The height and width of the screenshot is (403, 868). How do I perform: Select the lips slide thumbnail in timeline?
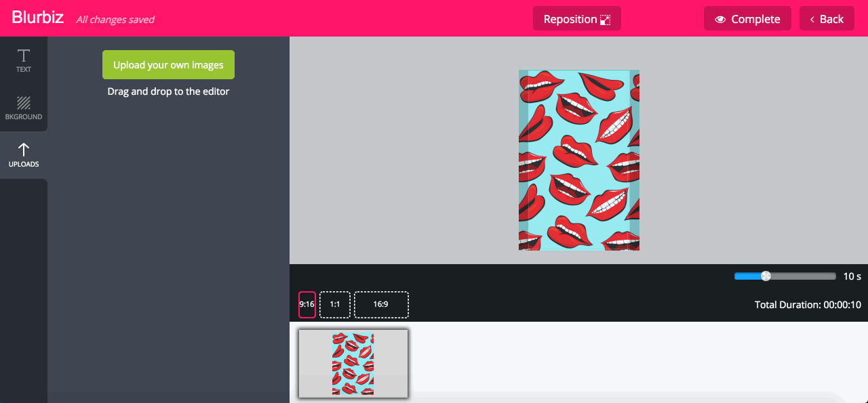click(353, 364)
